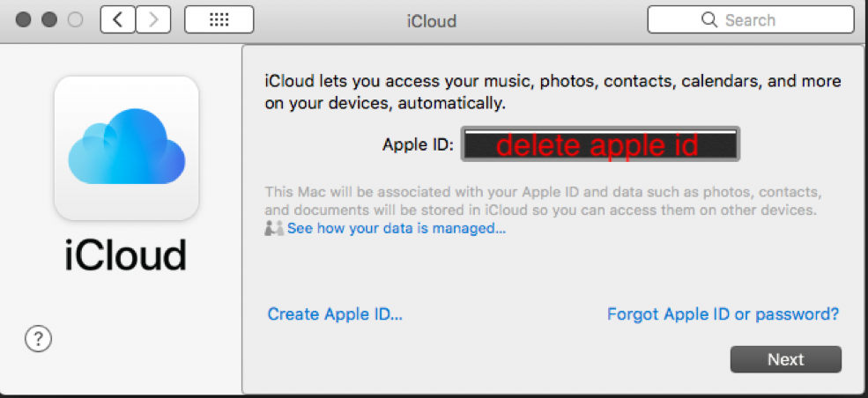Click the iCloud description text at the top
The width and height of the screenshot is (868, 398).
point(553,92)
